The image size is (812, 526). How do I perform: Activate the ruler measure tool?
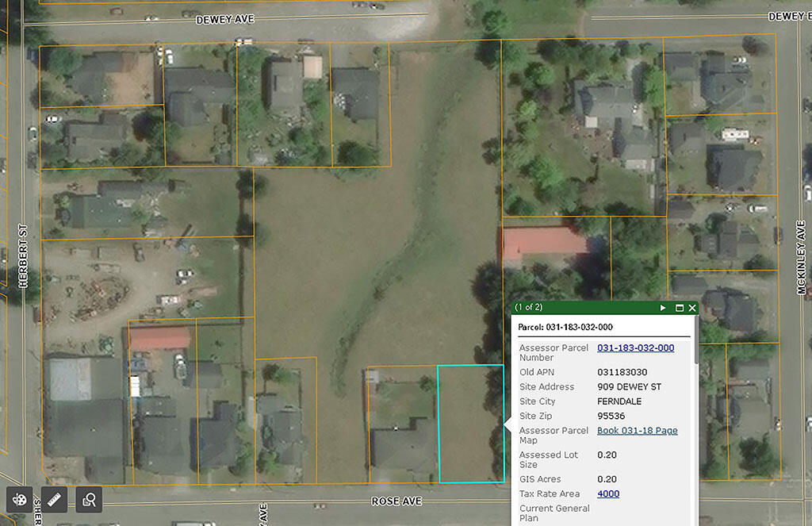(x=54, y=500)
